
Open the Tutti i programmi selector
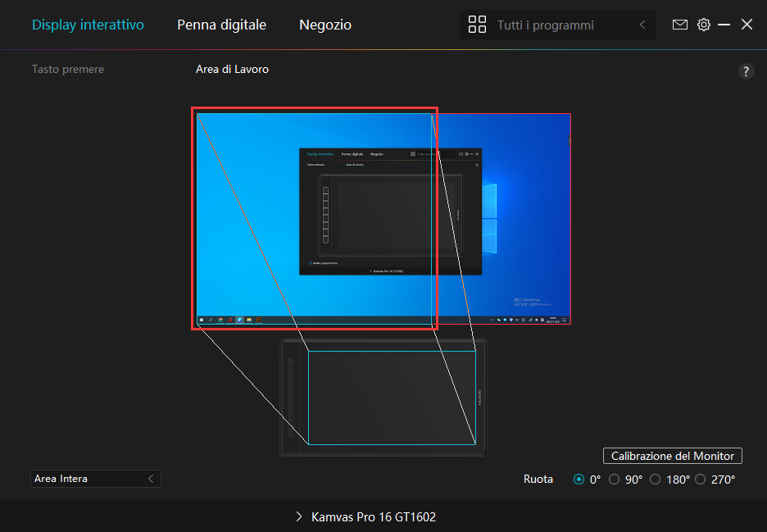pos(557,25)
